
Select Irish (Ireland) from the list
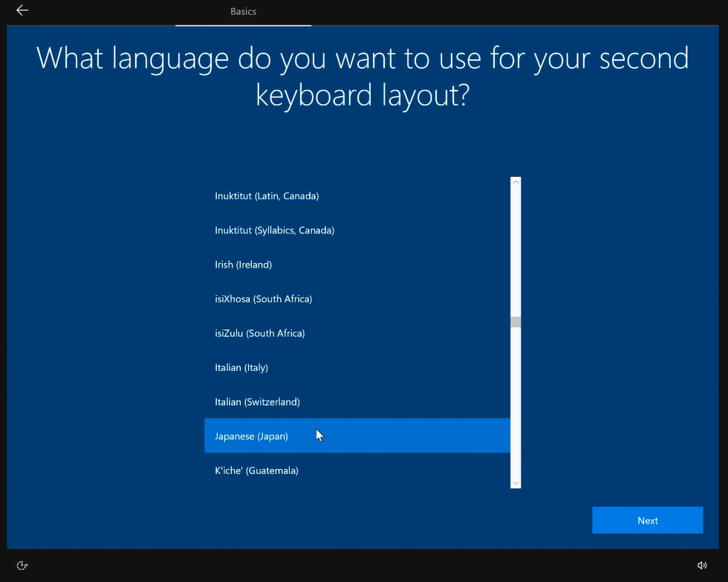pyautogui.click(x=243, y=265)
